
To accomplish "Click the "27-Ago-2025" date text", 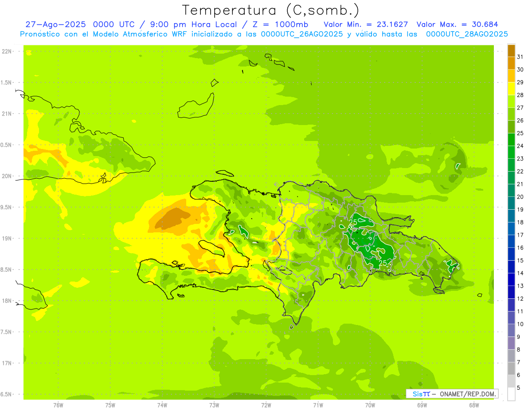I will click(56, 24).
